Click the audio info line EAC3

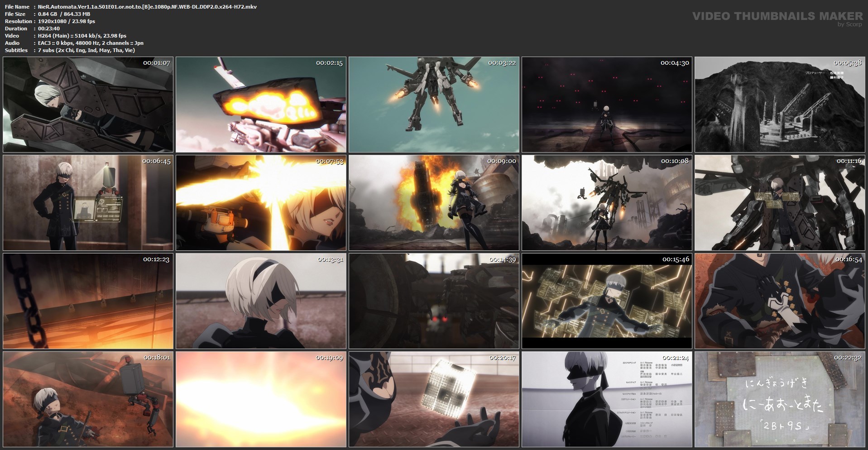[x=91, y=43]
